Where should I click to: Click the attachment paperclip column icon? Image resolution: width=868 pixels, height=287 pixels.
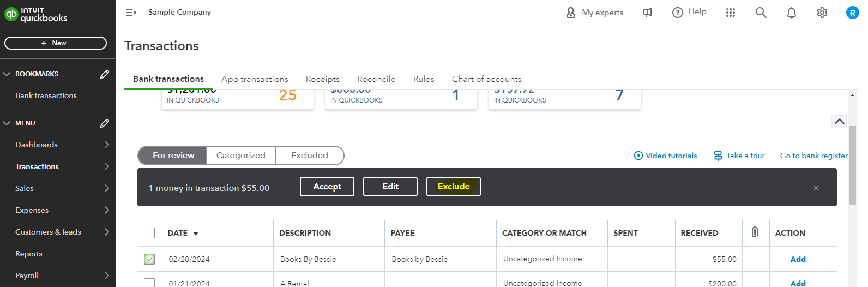pos(755,232)
